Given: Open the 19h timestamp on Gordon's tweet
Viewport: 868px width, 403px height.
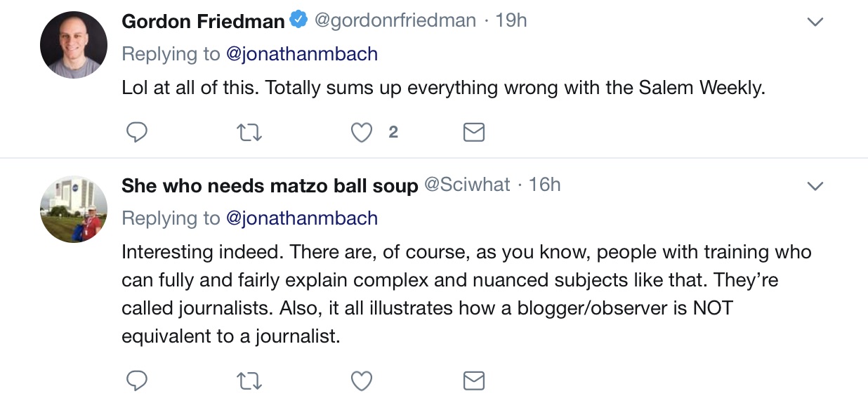Looking at the screenshot, I should (x=511, y=21).
